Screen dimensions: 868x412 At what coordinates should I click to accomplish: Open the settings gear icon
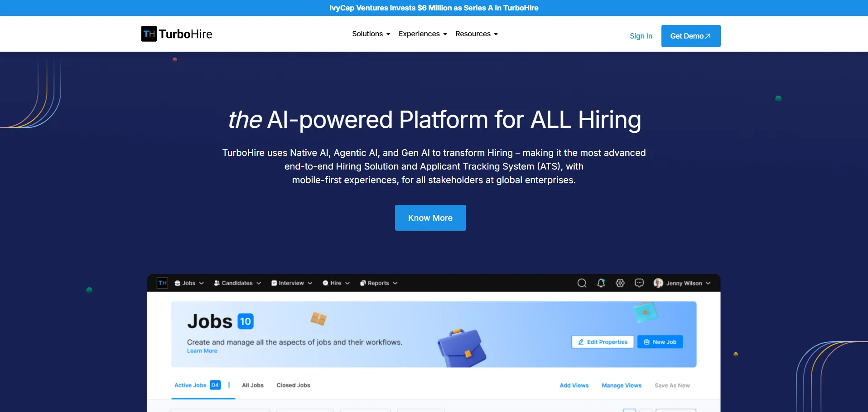pos(620,283)
